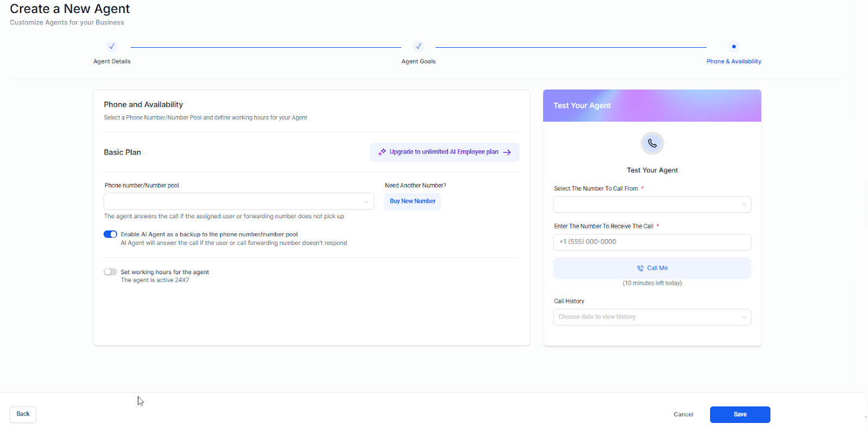The height and width of the screenshot is (431, 868).
Task: Click the Back button
Action: pyautogui.click(x=23, y=414)
